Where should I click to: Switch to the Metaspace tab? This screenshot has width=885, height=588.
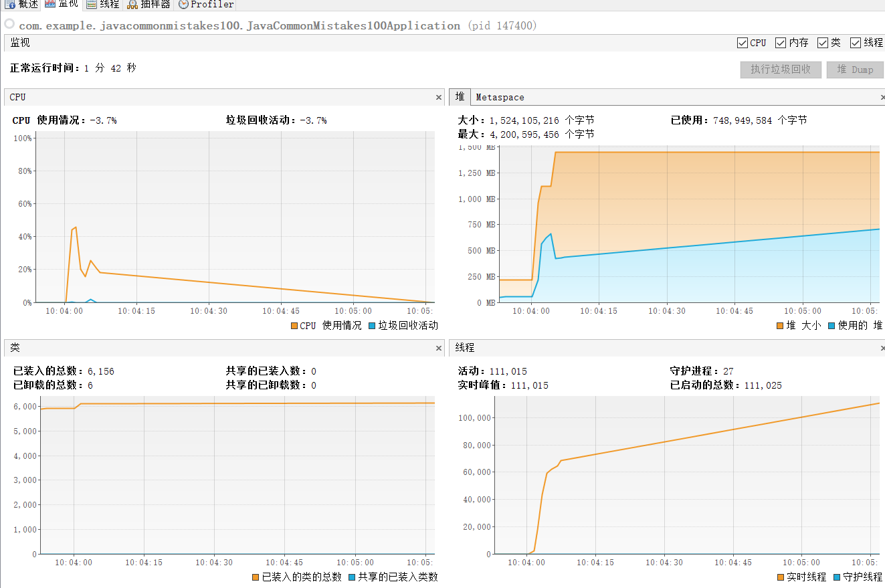500,97
